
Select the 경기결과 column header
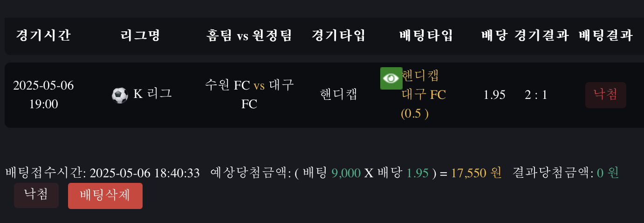coord(542,35)
